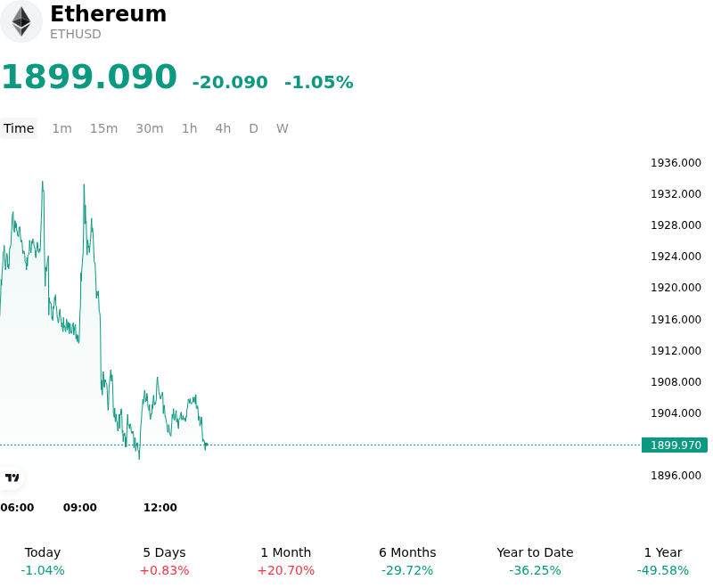This screenshot has height=588, width=713.
Task: Select the Today performance range
Action: pyautogui.click(x=43, y=561)
